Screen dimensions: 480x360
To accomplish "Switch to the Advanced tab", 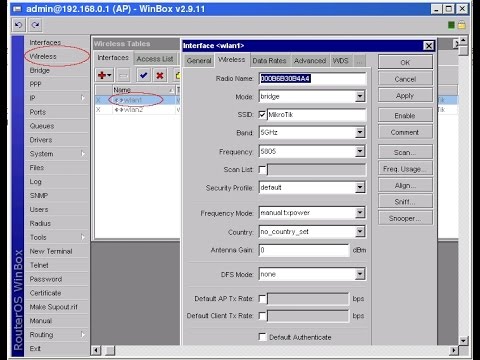I will pyautogui.click(x=310, y=61).
